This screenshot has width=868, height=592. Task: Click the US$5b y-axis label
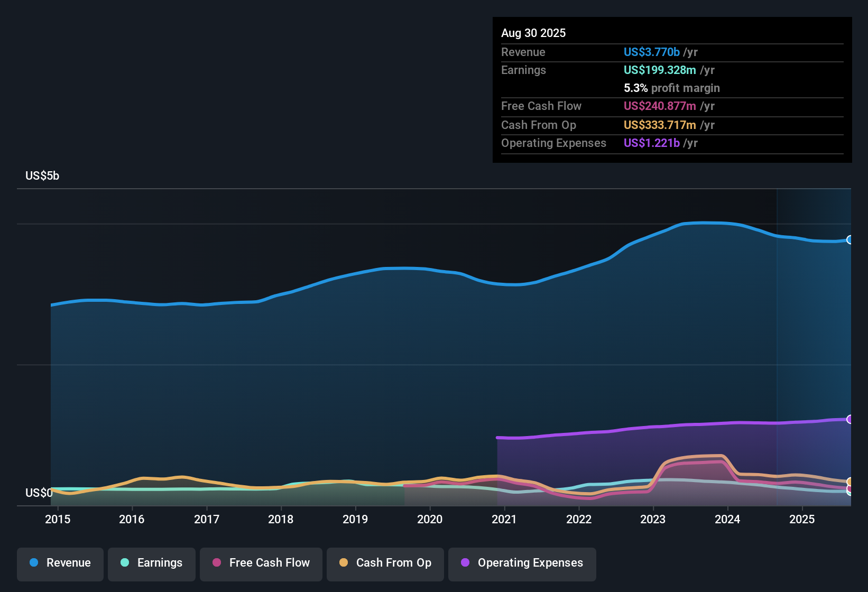(42, 176)
